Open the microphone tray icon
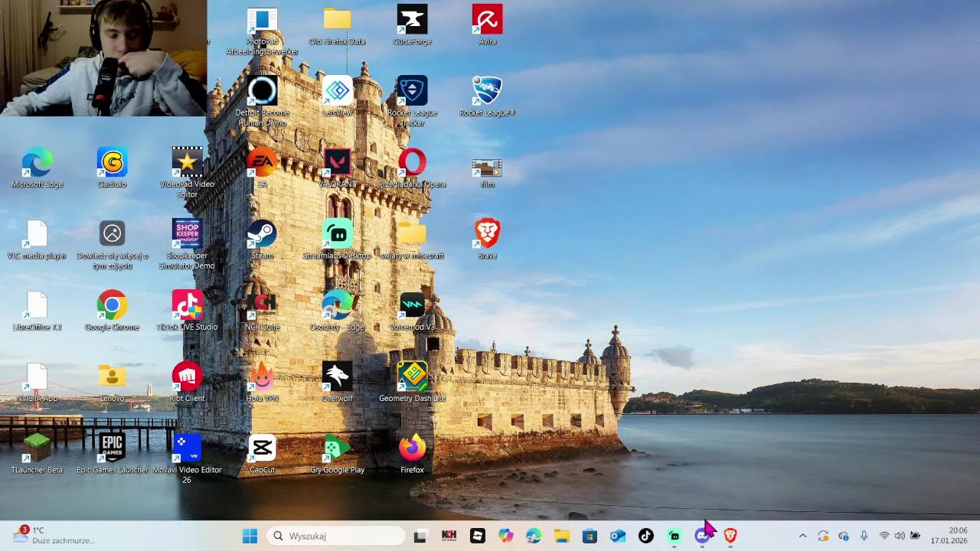 [864, 536]
